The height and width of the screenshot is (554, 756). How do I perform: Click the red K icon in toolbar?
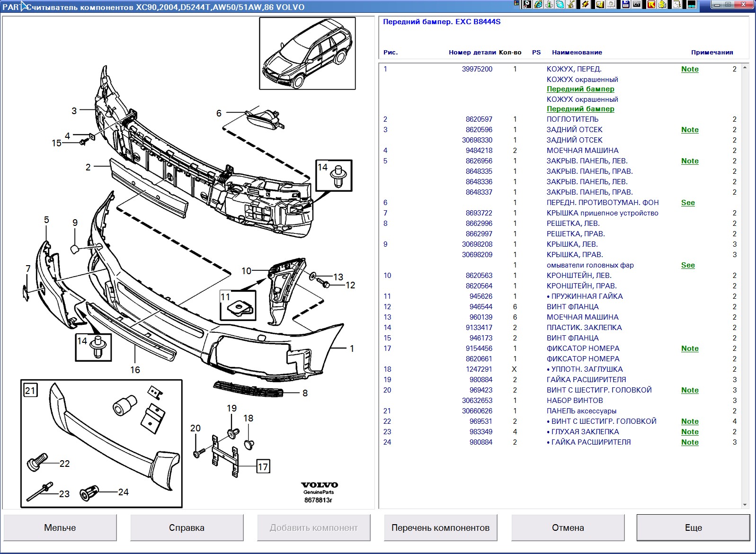[x=651, y=4]
